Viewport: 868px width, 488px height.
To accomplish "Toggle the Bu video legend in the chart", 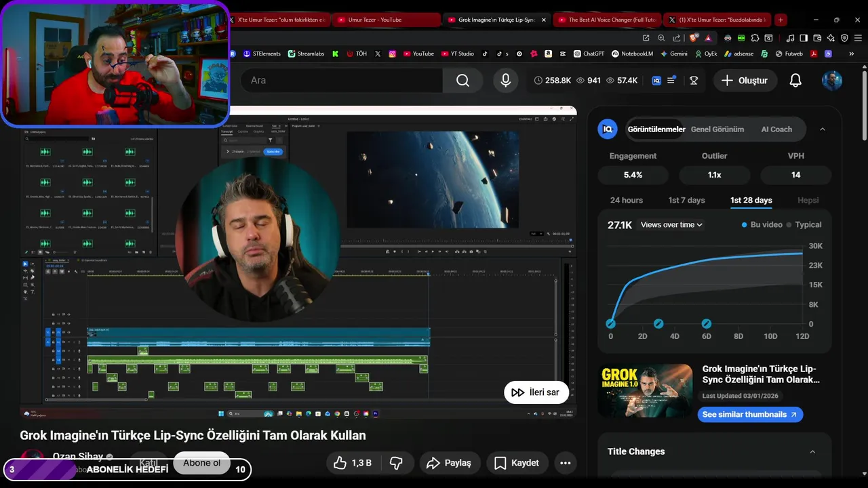I will (762, 224).
